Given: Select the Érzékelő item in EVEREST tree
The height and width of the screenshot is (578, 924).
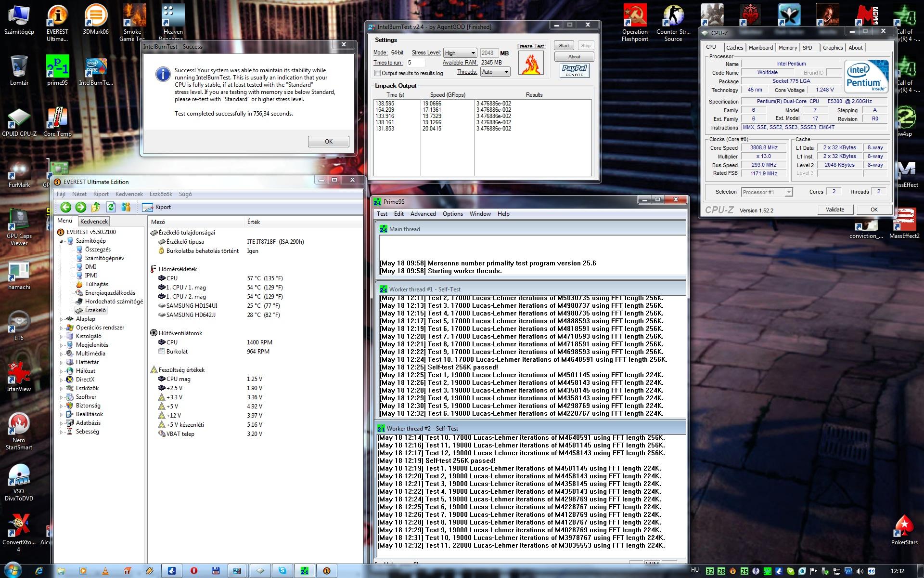Looking at the screenshot, I should (90, 310).
